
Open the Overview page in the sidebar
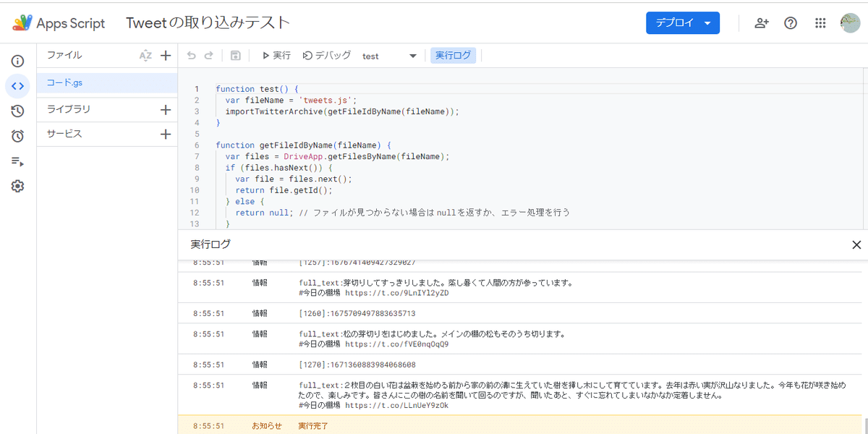click(18, 61)
